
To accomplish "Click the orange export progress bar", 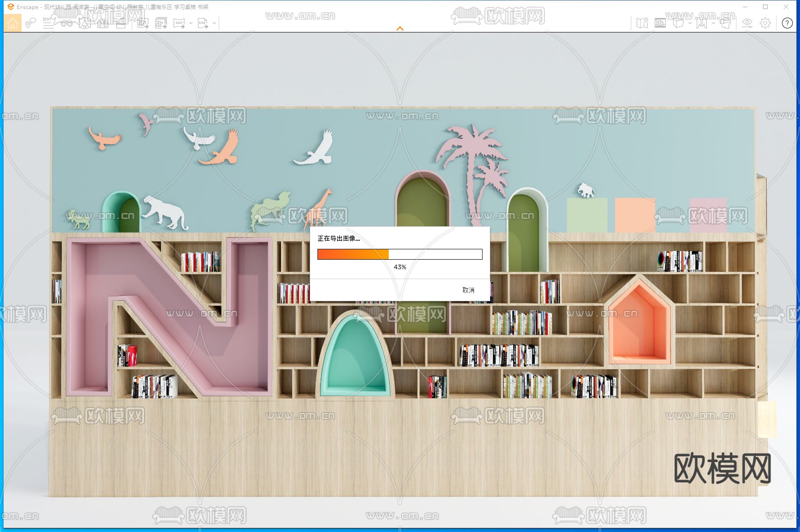I will pyautogui.click(x=400, y=254).
